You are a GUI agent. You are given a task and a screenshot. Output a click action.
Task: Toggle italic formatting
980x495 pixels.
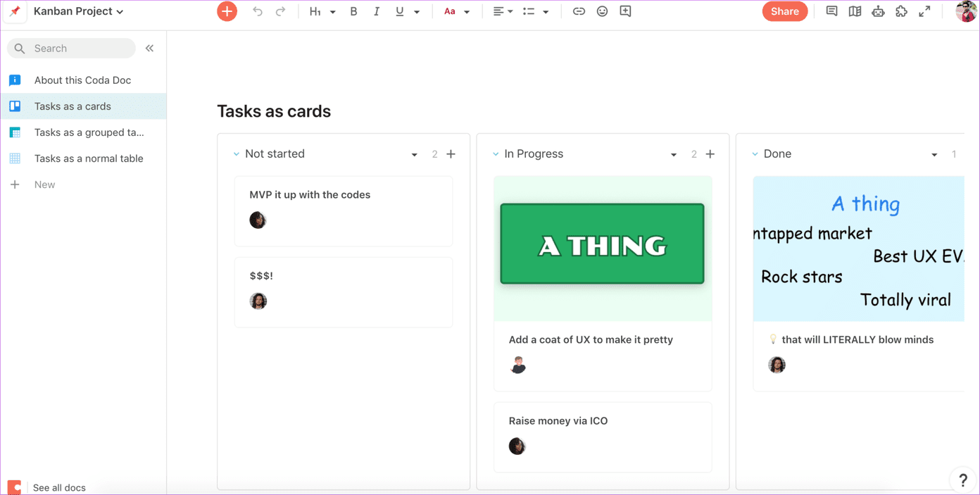pyautogui.click(x=377, y=11)
